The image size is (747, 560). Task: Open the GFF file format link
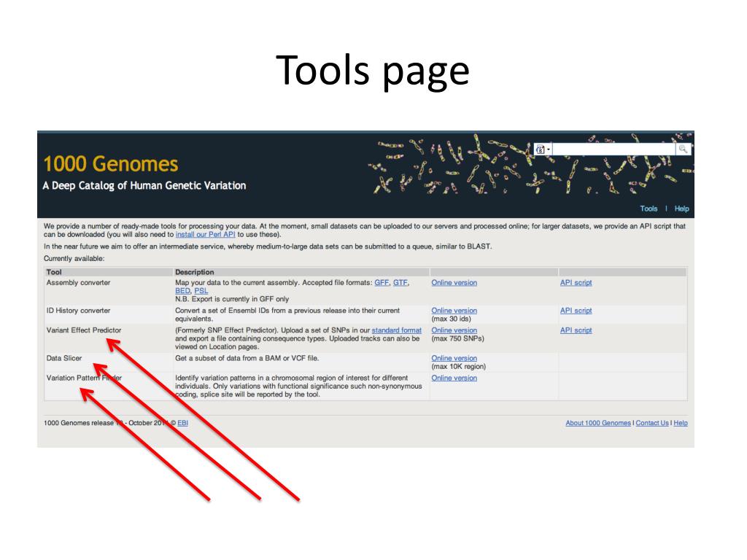(382, 282)
